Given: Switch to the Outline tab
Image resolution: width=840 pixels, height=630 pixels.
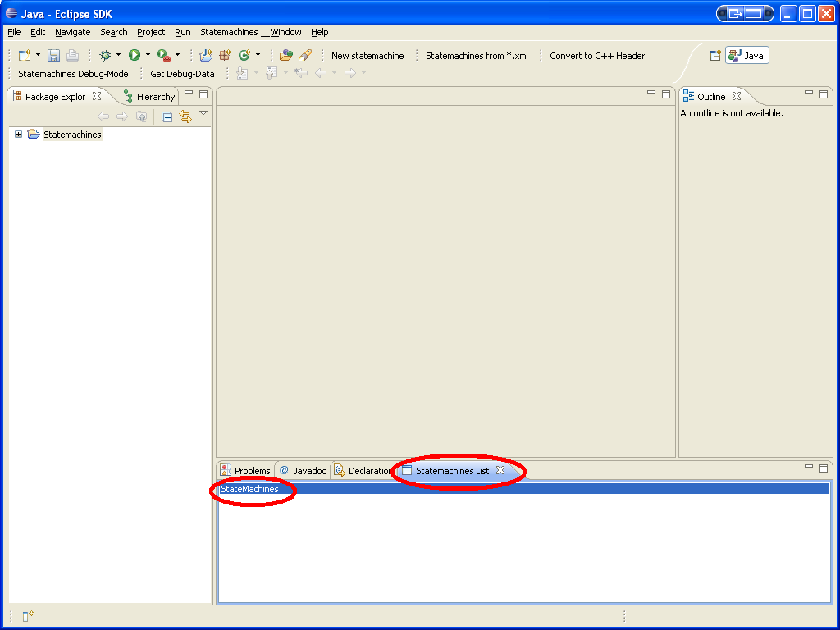Looking at the screenshot, I should click(x=705, y=97).
